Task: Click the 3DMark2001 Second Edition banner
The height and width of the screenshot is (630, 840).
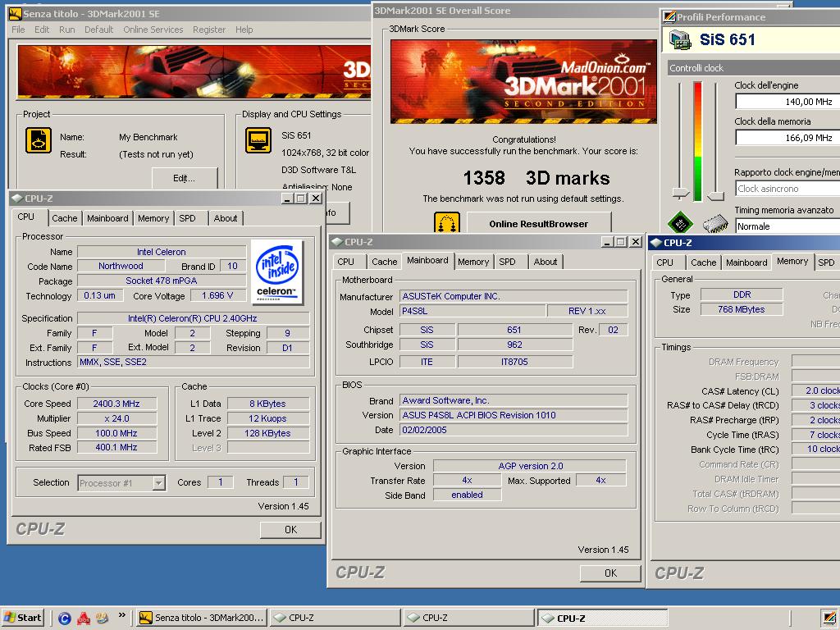Action: coord(523,81)
